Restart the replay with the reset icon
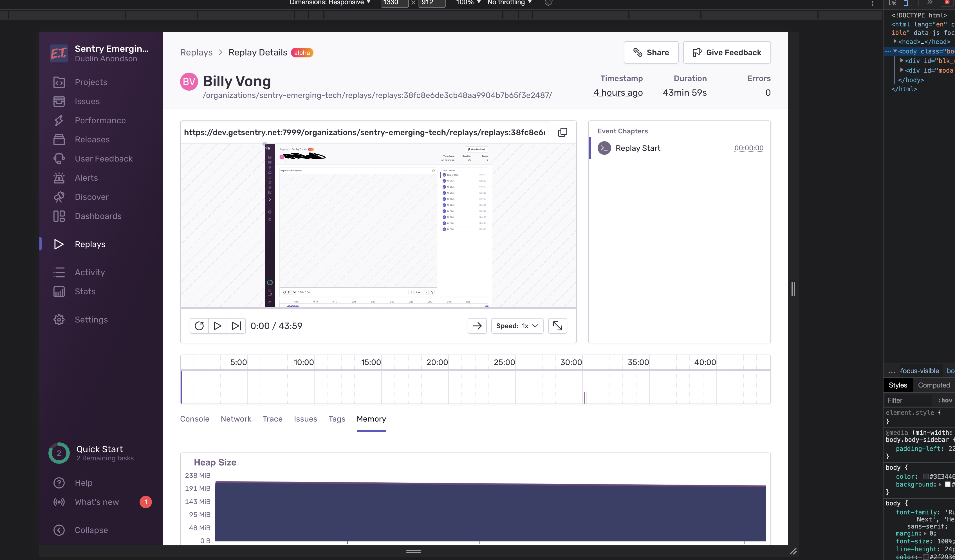955x560 pixels. (x=199, y=326)
